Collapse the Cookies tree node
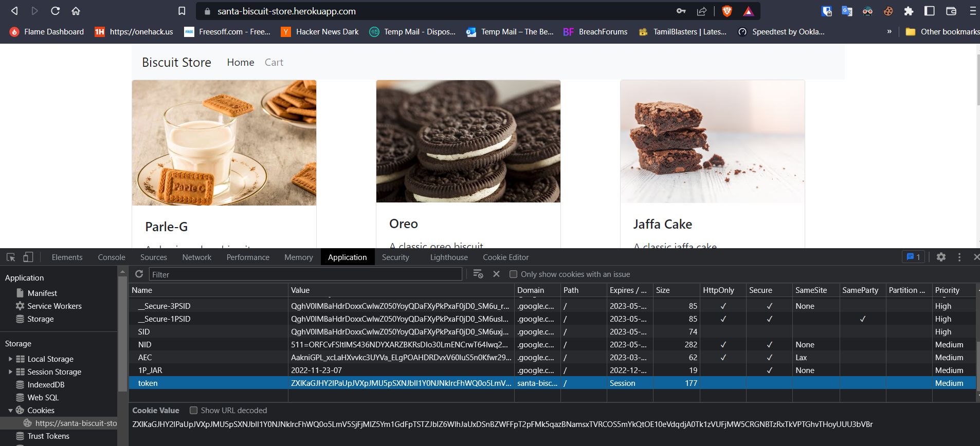This screenshot has height=446, width=980. coord(10,410)
